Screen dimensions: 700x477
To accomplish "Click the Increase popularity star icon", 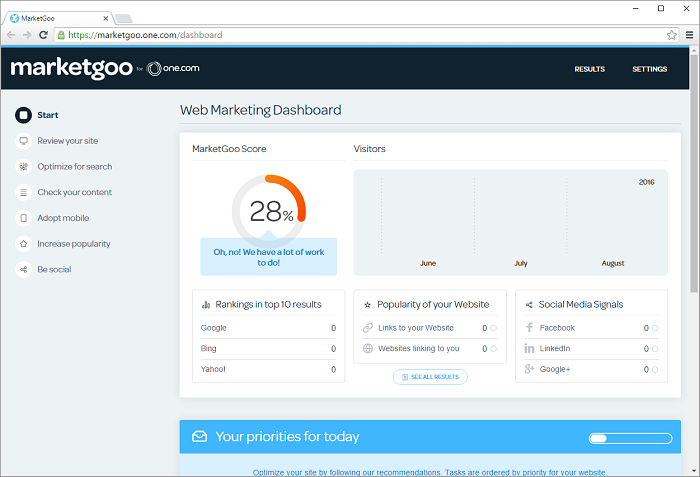I will click(23, 244).
